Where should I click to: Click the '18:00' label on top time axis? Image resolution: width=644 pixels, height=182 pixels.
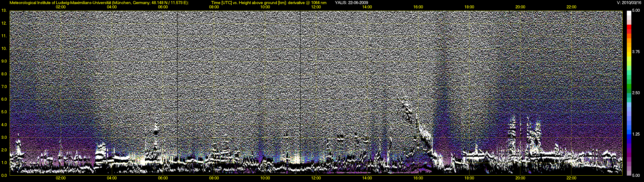(x=469, y=7)
